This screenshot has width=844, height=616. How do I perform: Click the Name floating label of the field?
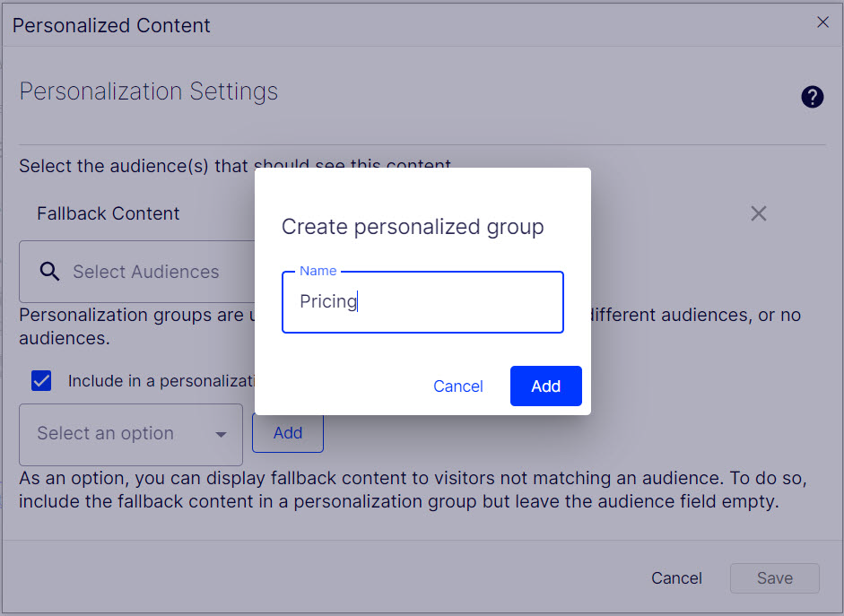[x=318, y=271]
